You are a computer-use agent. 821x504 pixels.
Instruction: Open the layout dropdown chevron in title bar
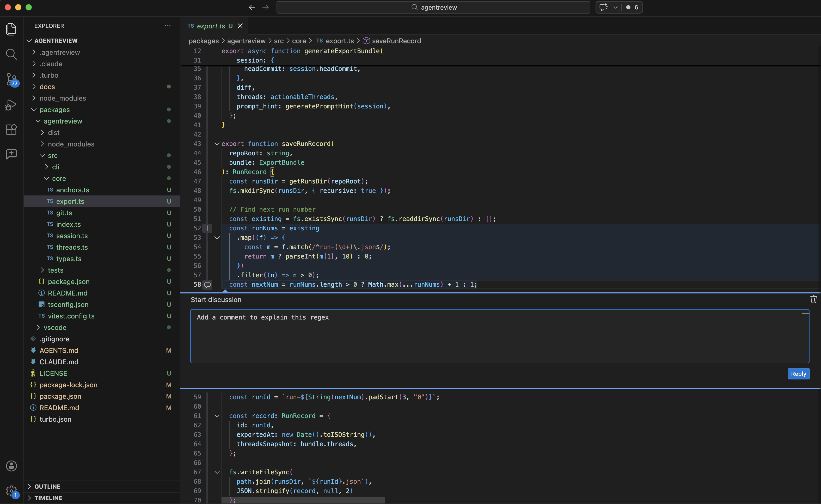pos(615,7)
